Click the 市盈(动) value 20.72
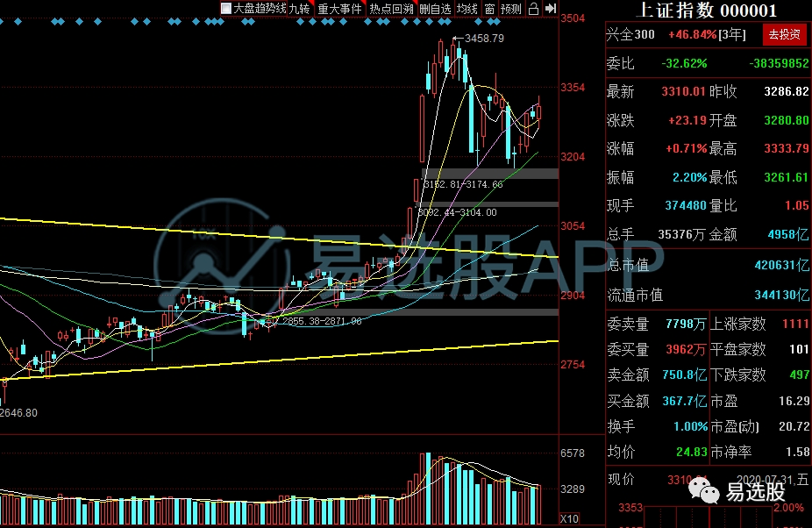Screen dimensions: 812x528 tap(794, 426)
